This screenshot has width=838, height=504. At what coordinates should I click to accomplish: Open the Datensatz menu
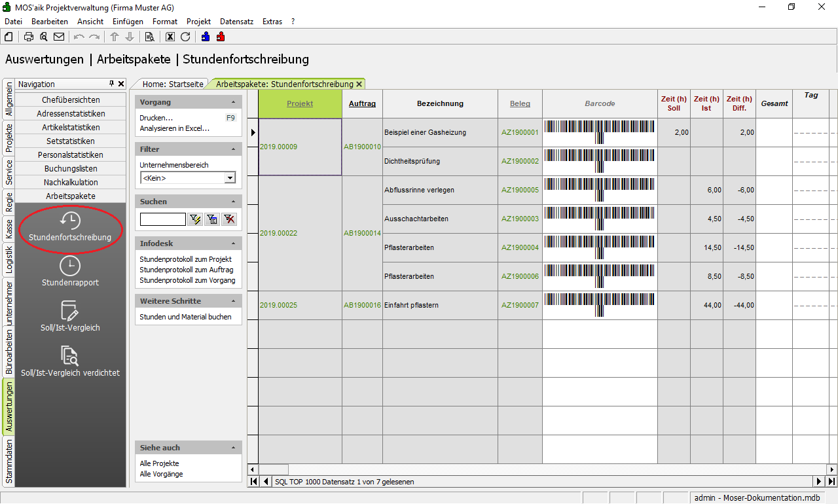pos(236,22)
